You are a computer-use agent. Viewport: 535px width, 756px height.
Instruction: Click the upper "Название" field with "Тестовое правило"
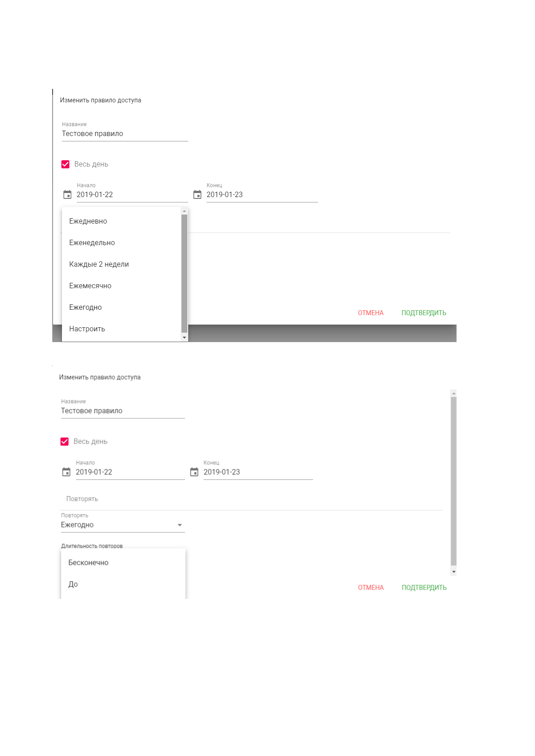tap(124, 134)
